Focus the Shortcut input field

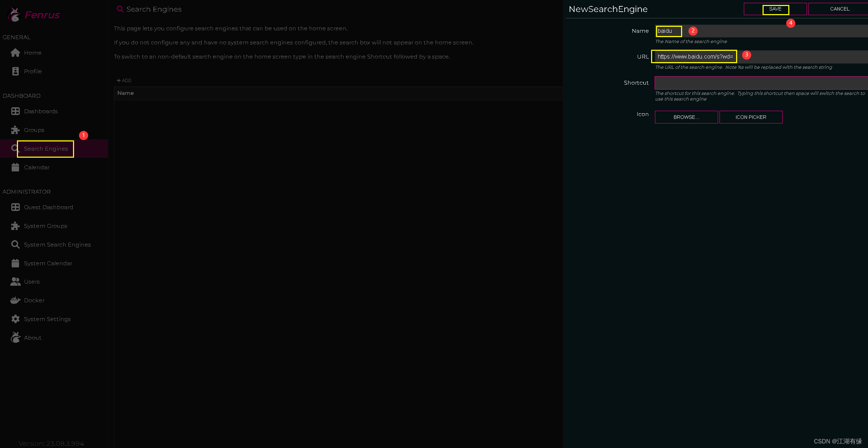760,83
